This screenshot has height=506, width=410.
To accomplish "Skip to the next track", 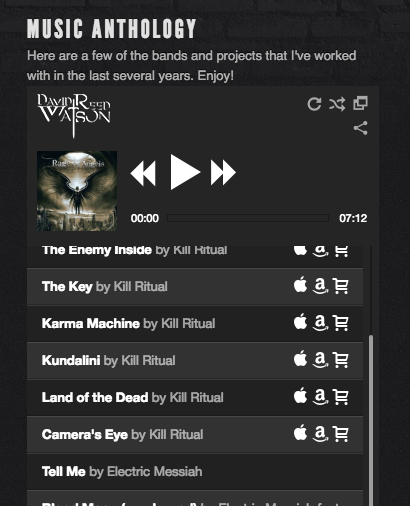I will click(223, 172).
